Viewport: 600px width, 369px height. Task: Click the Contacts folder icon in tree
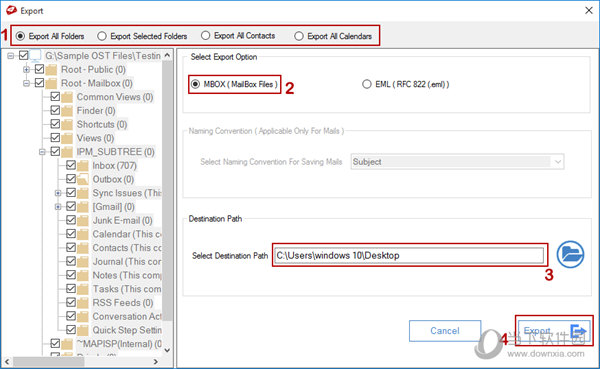point(83,248)
